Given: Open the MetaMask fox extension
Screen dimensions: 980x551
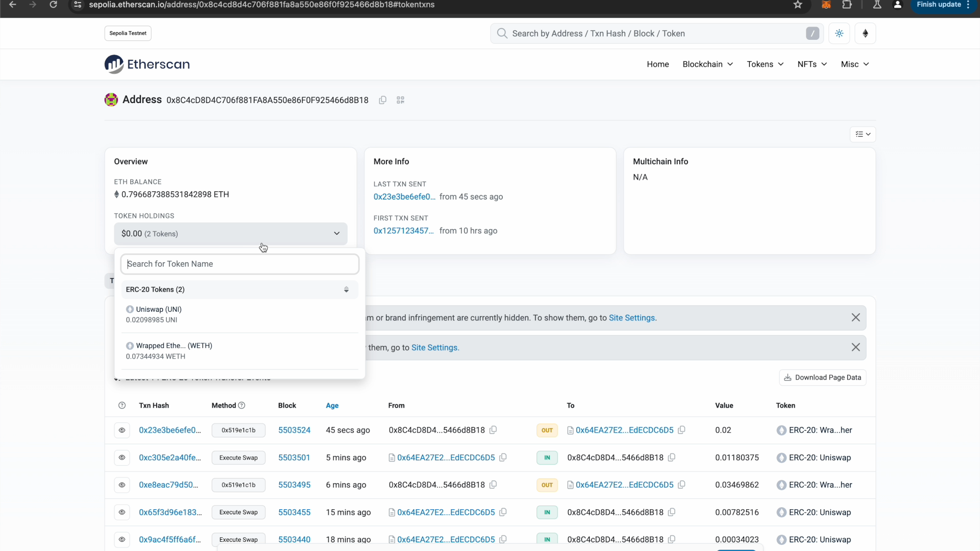Looking at the screenshot, I should click(x=826, y=5).
